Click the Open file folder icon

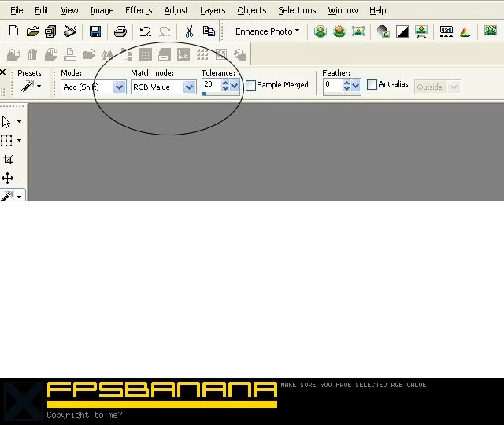point(32,31)
